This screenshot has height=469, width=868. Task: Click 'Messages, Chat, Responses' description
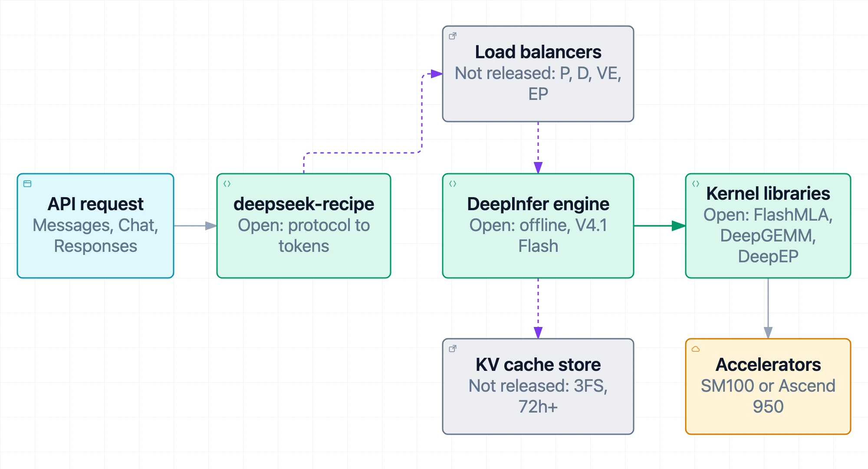point(95,235)
